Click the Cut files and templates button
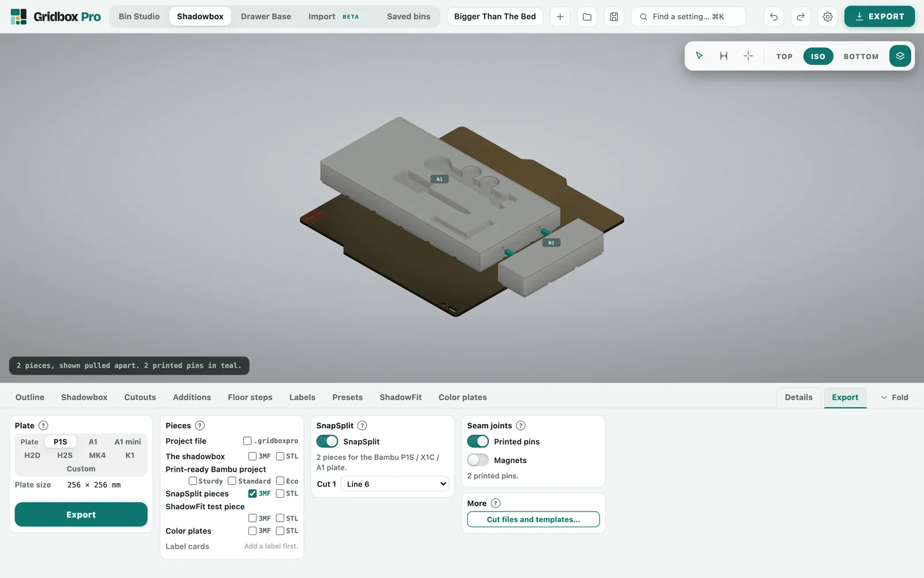Viewport: 924px width, 578px height. coord(533,520)
